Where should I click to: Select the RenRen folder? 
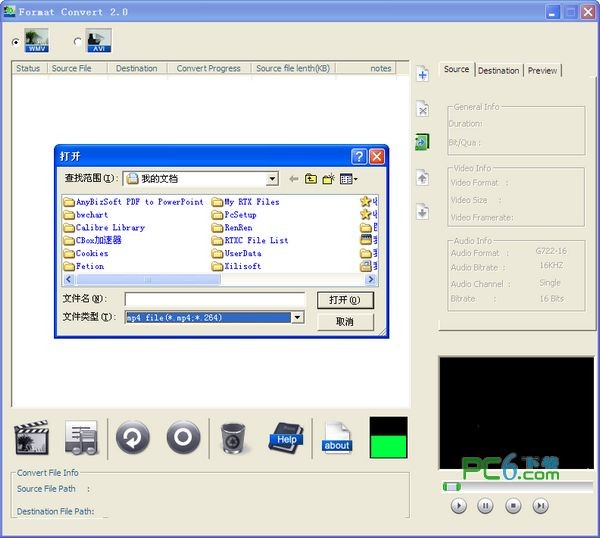[232, 228]
